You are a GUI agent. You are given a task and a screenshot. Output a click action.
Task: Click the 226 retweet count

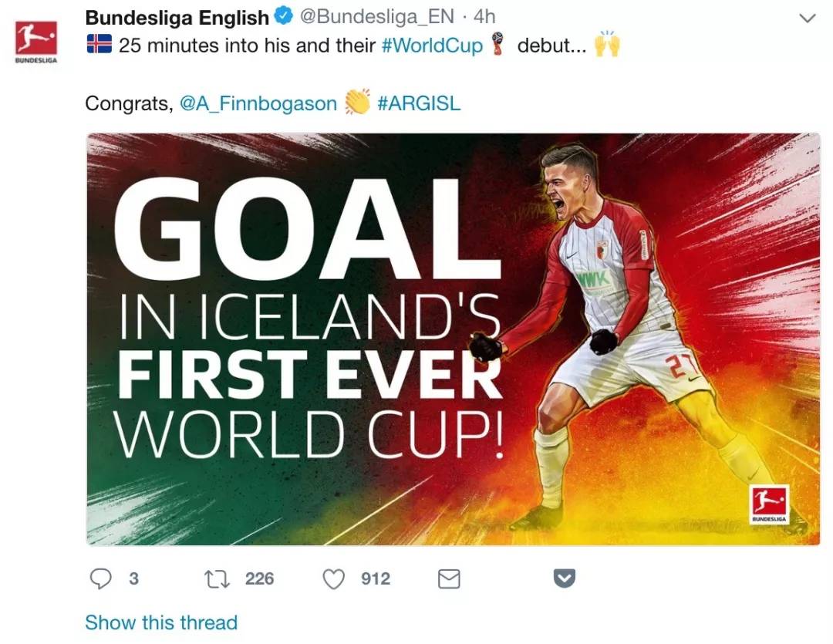tap(259, 578)
